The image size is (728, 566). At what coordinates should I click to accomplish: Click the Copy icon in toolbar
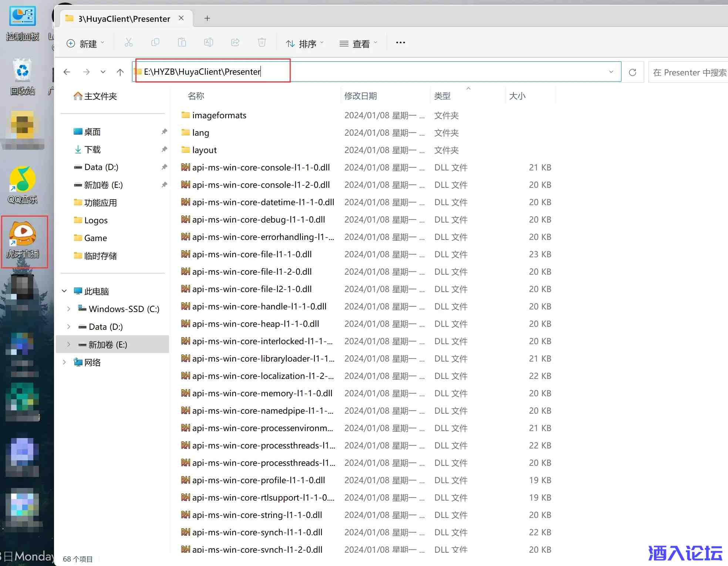pyautogui.click(x=155, y=43)
